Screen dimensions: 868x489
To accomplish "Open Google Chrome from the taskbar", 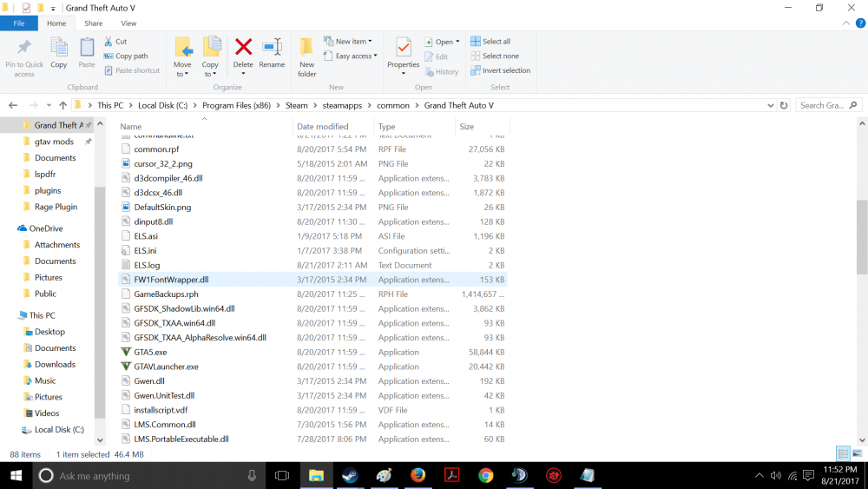I will click(486, 476).
